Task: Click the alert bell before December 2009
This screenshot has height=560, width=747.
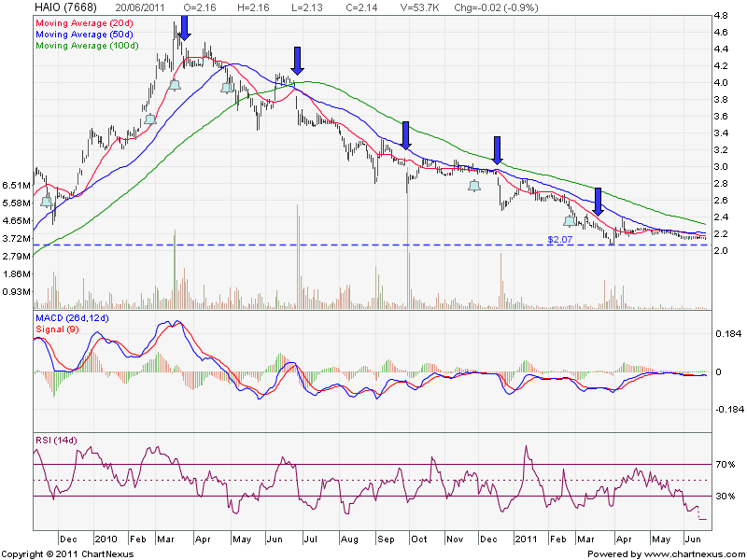Action: pyautogui.click(x=46, y=202)
